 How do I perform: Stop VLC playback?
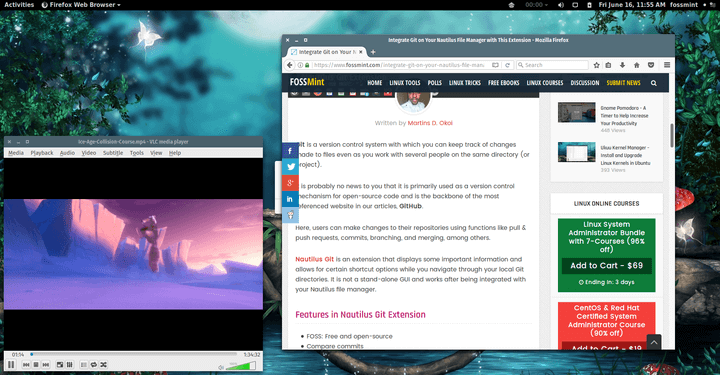(x=36, y=364)
